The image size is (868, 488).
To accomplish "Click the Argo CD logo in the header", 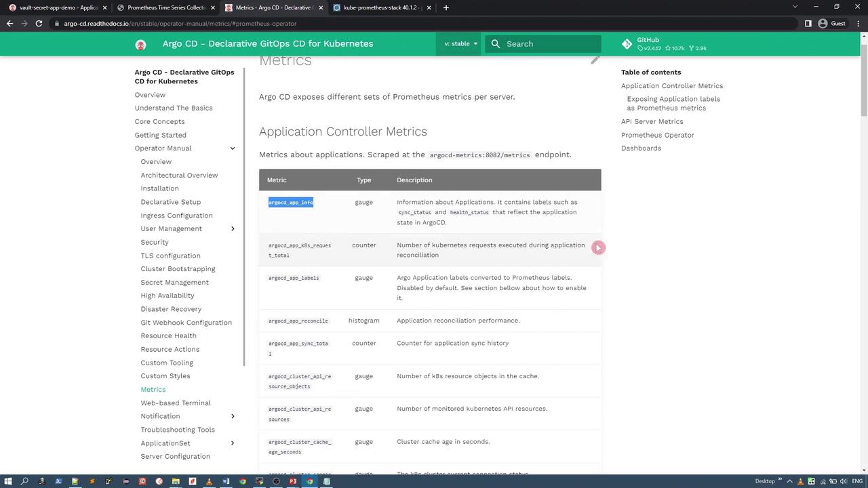I will coord(140,45).
